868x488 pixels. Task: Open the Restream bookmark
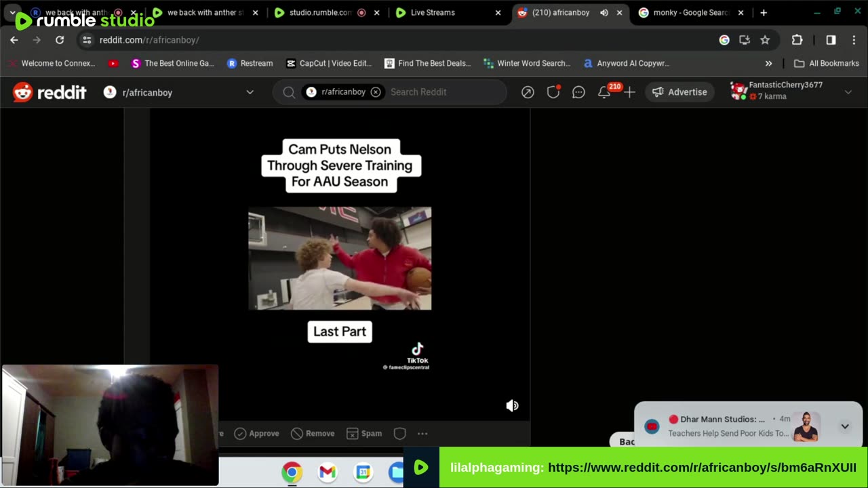pos(250,63)
